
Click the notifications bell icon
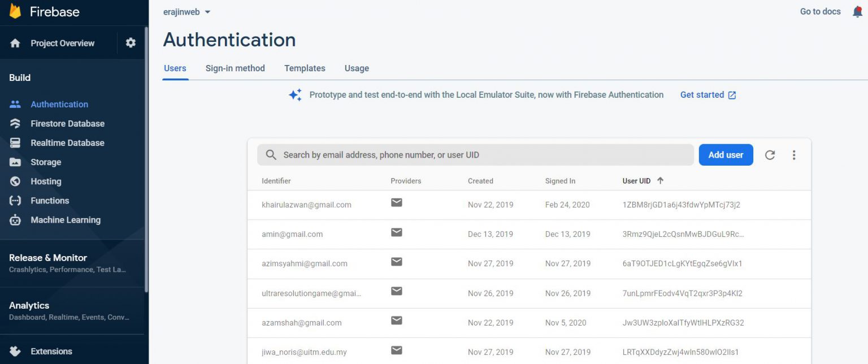(x=857, y=11)
